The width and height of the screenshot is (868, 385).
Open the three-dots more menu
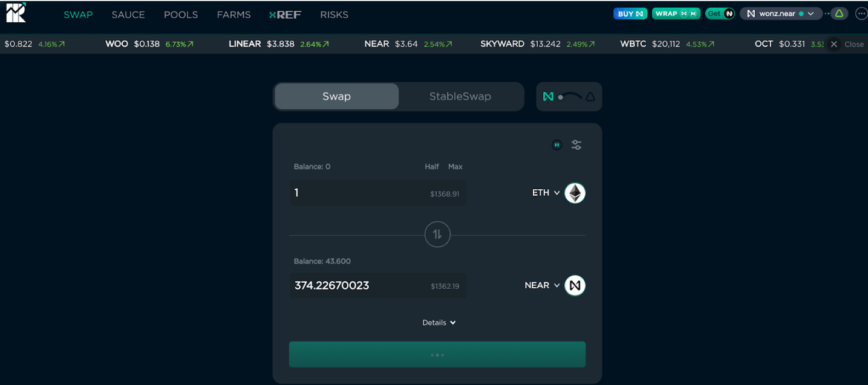861,13
